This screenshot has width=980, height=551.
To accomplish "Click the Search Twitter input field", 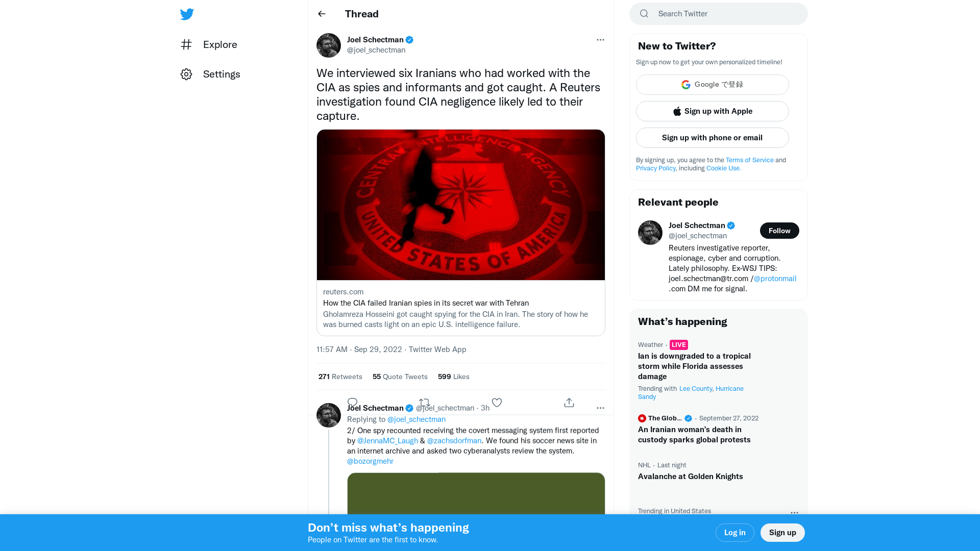I will pos(718,14).
